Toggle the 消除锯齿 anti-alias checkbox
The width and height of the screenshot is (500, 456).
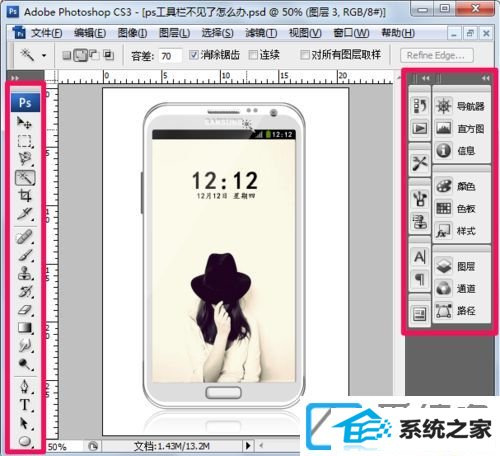click(194, 55)
